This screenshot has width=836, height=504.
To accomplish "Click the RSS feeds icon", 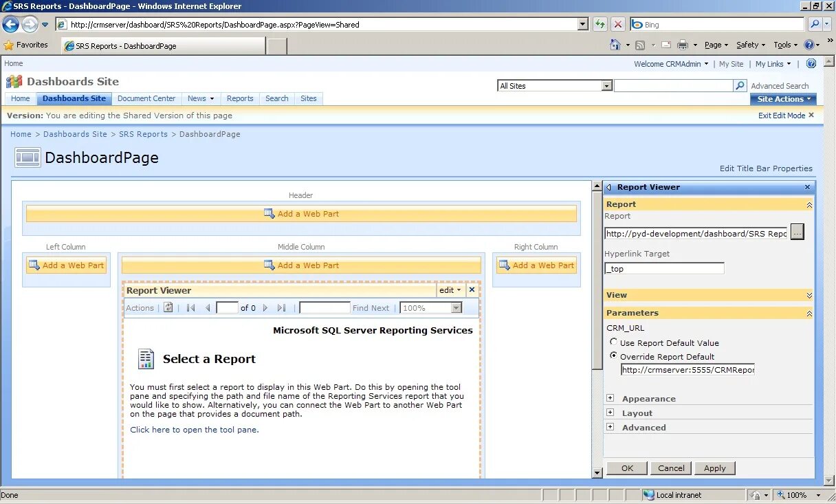I will (640, 45).
